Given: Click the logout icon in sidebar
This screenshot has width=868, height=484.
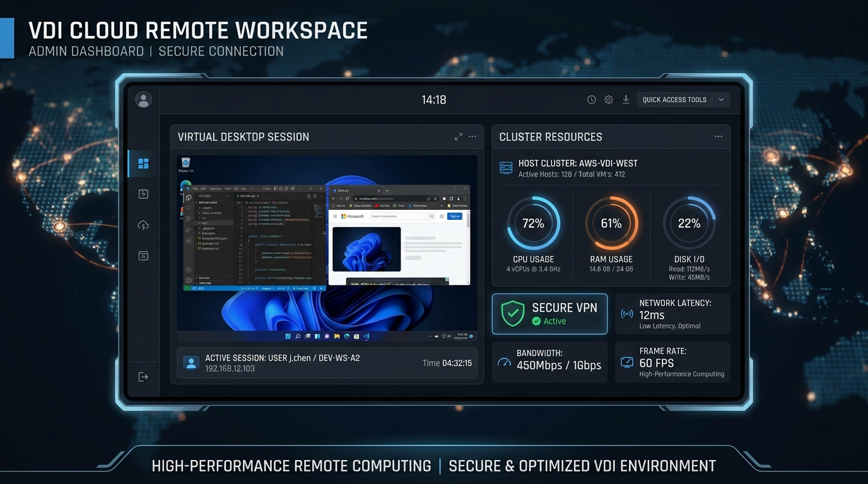Looking at the screenshot, I should pos(143,377).
